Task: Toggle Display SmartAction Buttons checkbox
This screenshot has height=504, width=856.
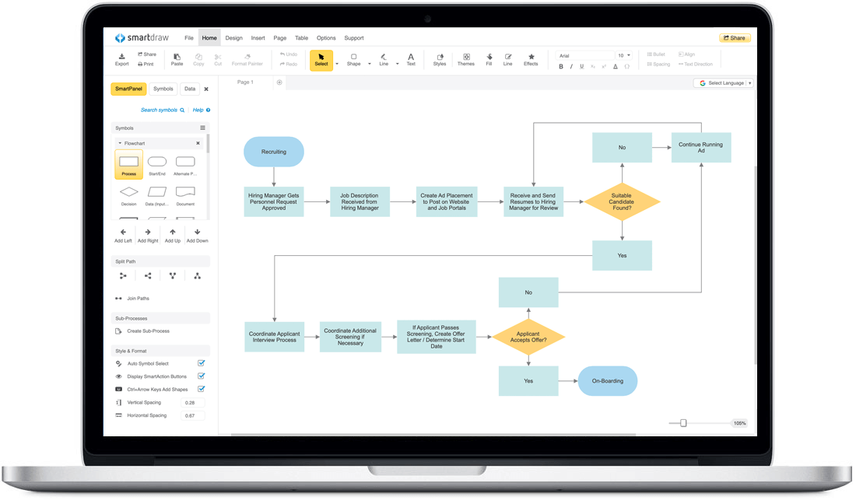Action: click(202, 376)
